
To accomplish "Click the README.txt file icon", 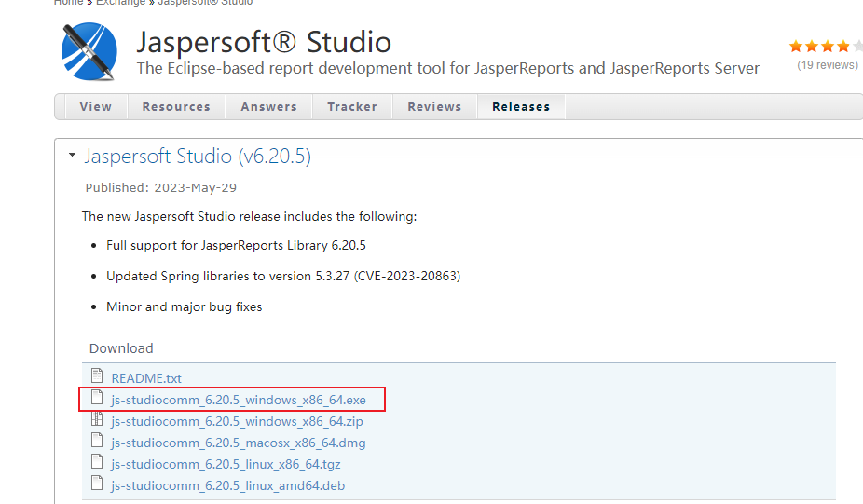I will pyautogui.click(x=97, y=375).
